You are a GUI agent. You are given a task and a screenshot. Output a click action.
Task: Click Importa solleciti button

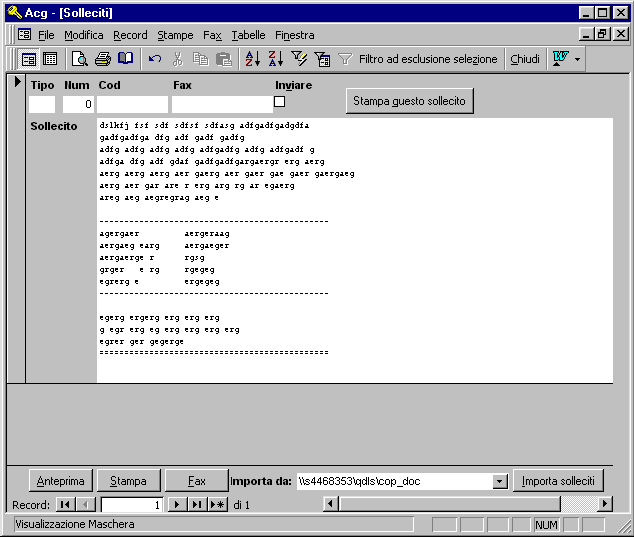(558, 481)
